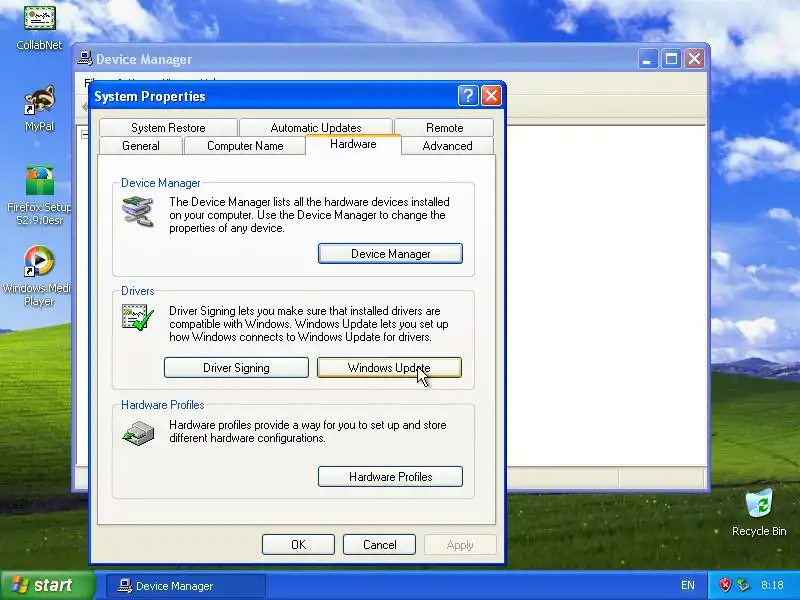Image resolution: width=800 pixels, height=600 pixels.
Task: Open Hardware Profiles settings
Action: [x=390, y=477]
